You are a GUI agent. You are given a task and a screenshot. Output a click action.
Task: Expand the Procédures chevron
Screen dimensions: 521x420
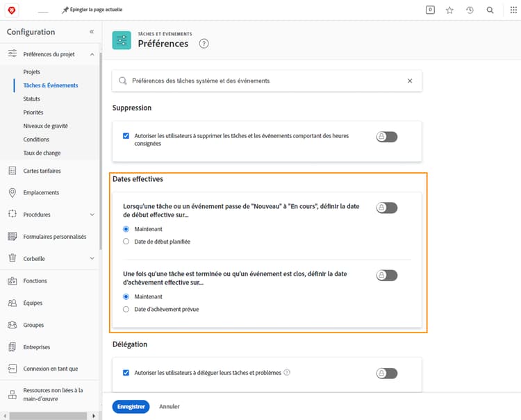point(92,215)
